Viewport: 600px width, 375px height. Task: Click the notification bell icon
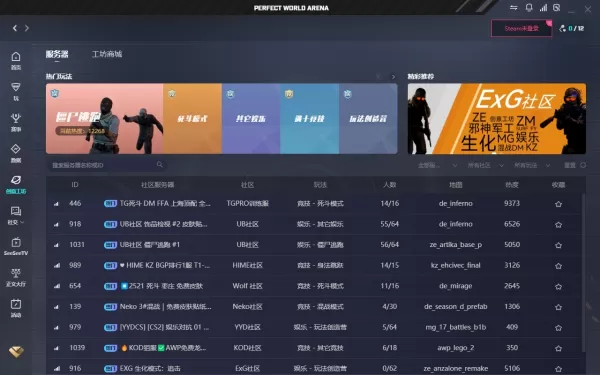click(529, 8)
